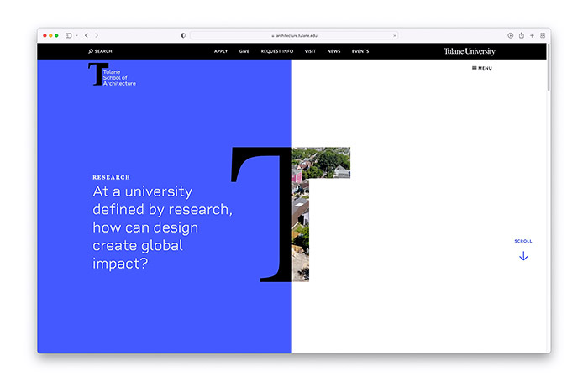Go to the VISIT page
The height and width of the screenshot is (392, 588).
point(310,51)
